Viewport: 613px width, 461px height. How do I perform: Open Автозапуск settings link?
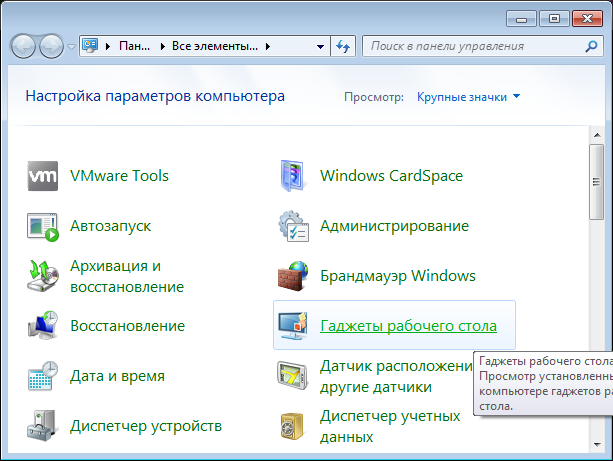click(x=111, y=226)
